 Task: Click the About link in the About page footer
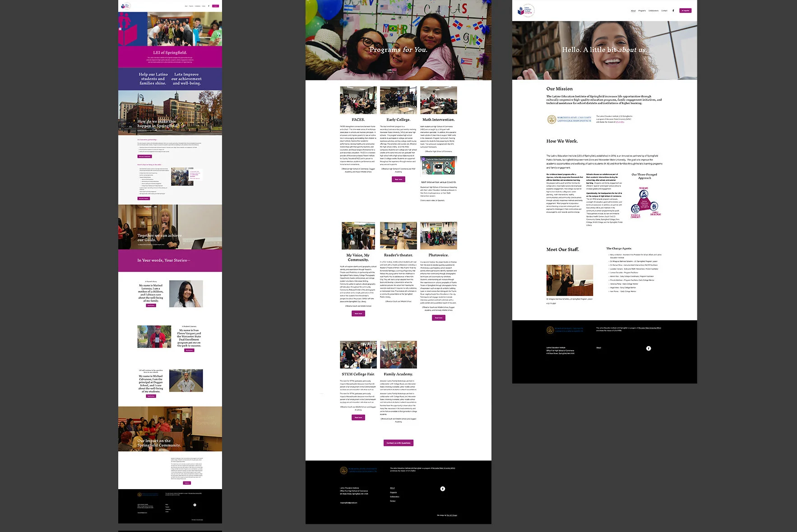(598, 347)
